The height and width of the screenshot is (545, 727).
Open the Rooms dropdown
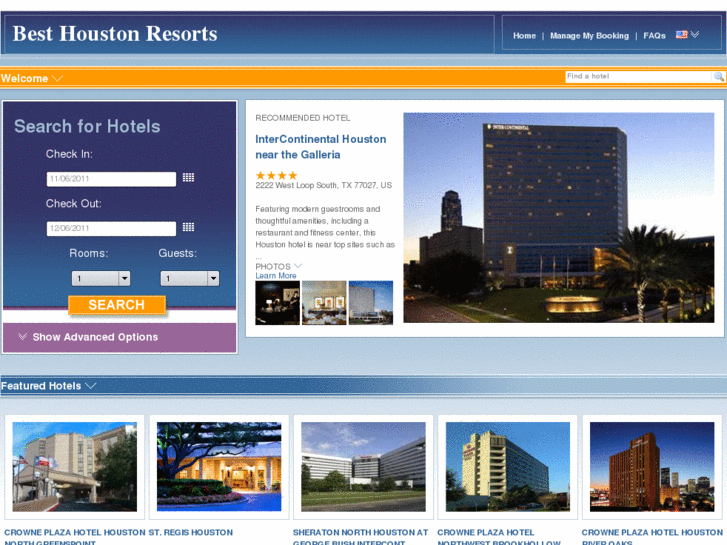101,278
